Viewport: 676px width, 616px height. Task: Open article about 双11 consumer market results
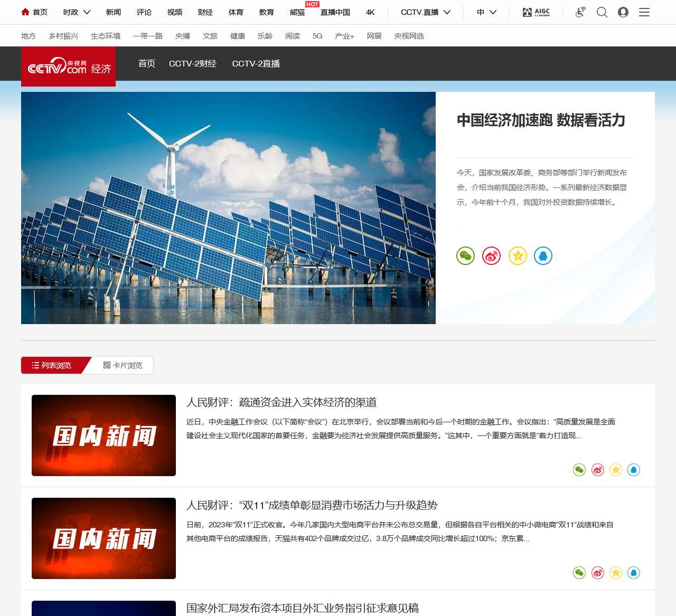pyautogui.click(x=313, y=505)
